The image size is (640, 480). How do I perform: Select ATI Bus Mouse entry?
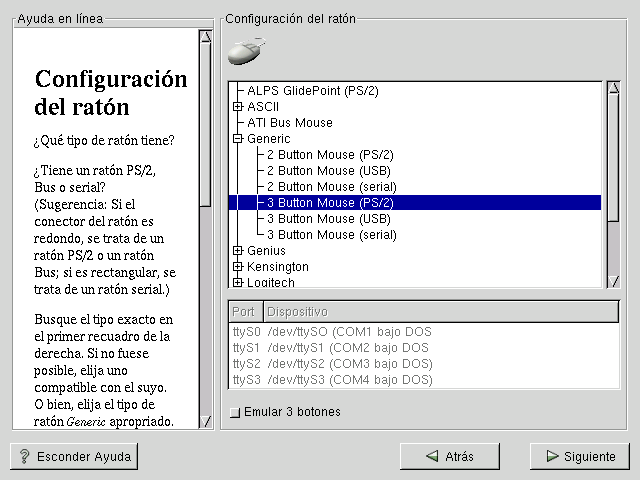(x=290, y=123)
